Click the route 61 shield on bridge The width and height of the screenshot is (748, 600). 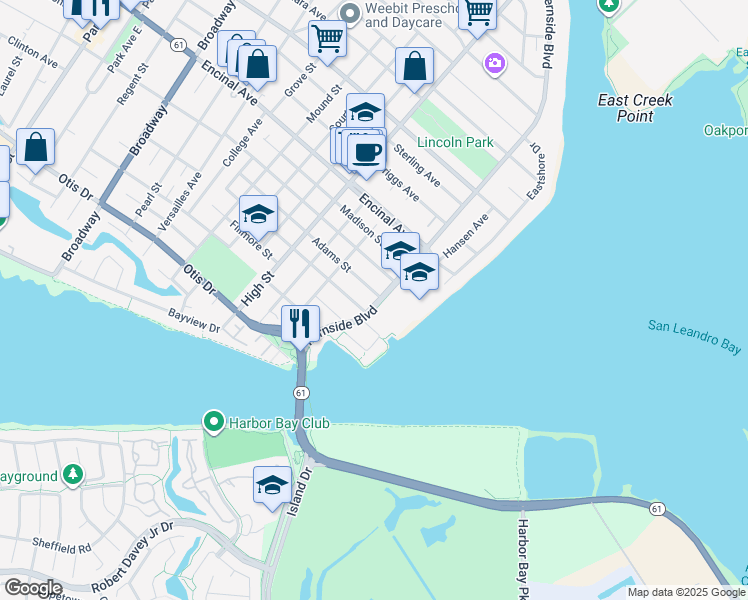coord(301,393)
